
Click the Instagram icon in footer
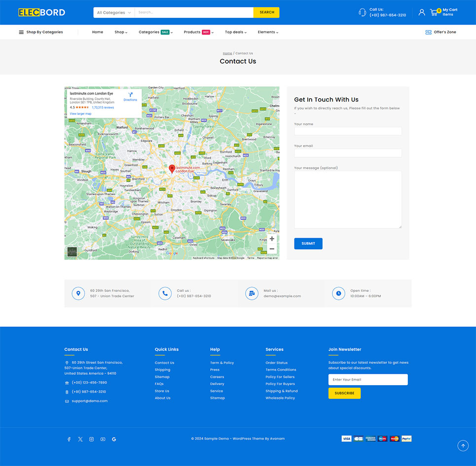pyautogui.click(x=91, y=439)
